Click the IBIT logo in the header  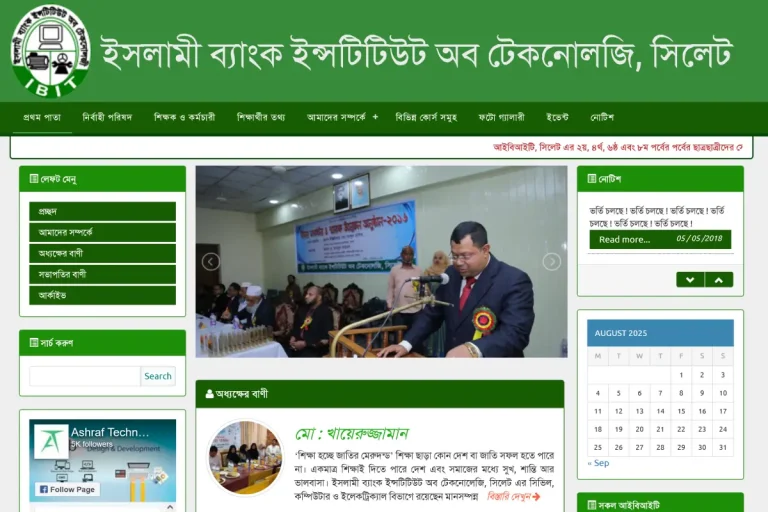50,51
